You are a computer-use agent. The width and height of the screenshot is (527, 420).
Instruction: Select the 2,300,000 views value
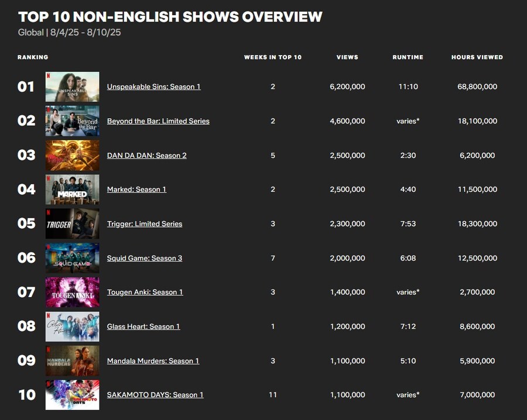click(347, 223)
